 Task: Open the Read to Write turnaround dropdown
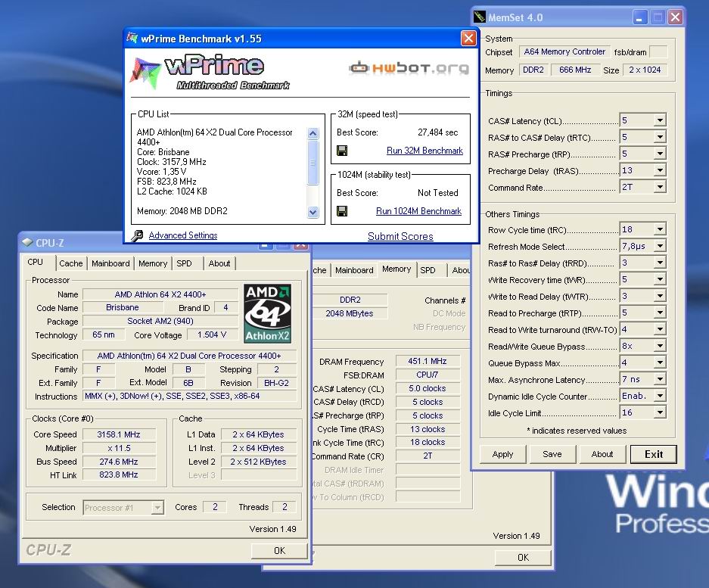(660, 329)
